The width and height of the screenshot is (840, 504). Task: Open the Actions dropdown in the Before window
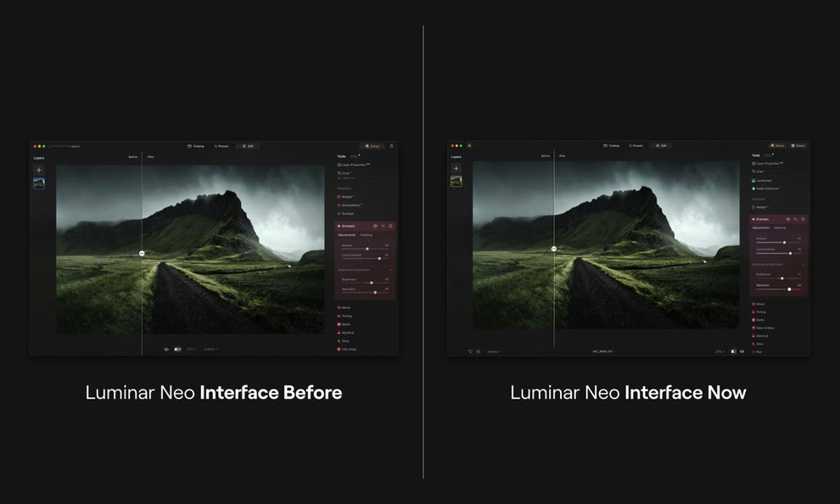[211, 350]
